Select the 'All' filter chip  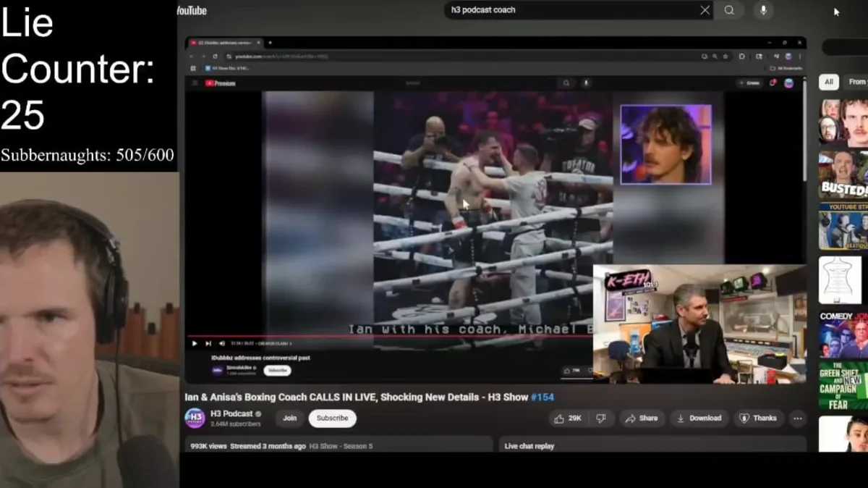pos(829,82)
